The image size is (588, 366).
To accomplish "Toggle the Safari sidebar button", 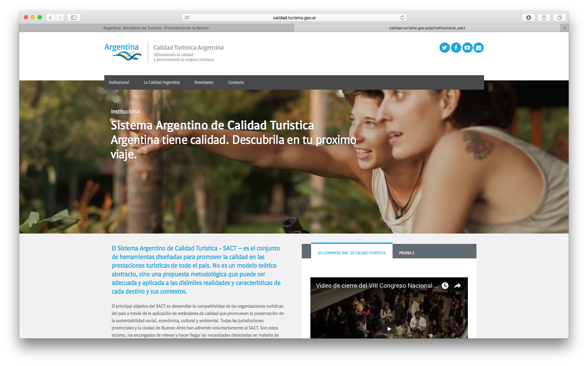I will [74, 18].
